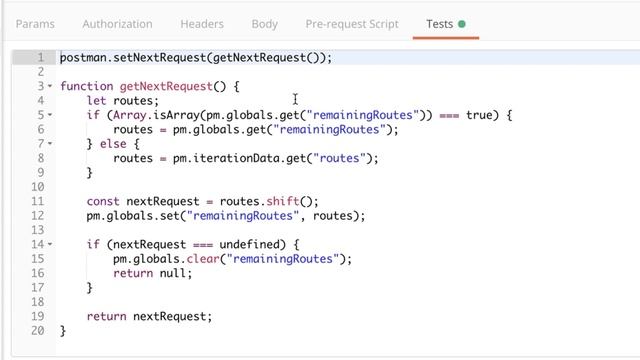
Task: Open the Headers tab
Action: click(202, 24)
